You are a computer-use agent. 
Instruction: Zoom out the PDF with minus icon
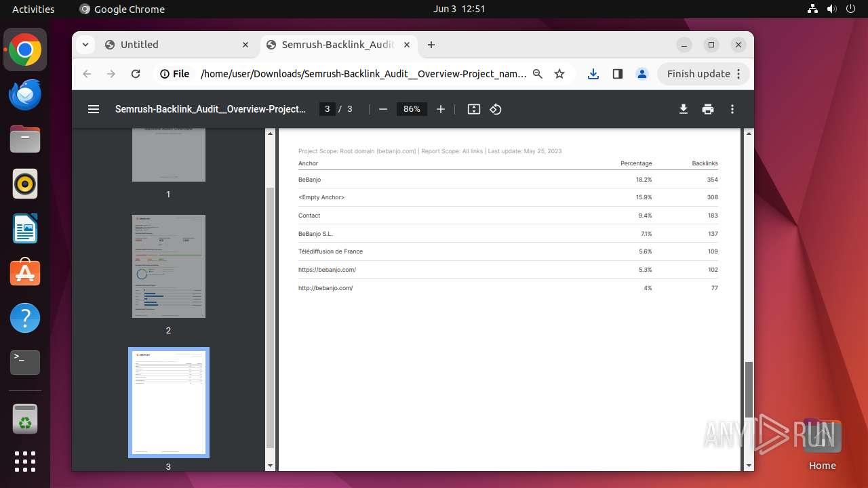383,109
